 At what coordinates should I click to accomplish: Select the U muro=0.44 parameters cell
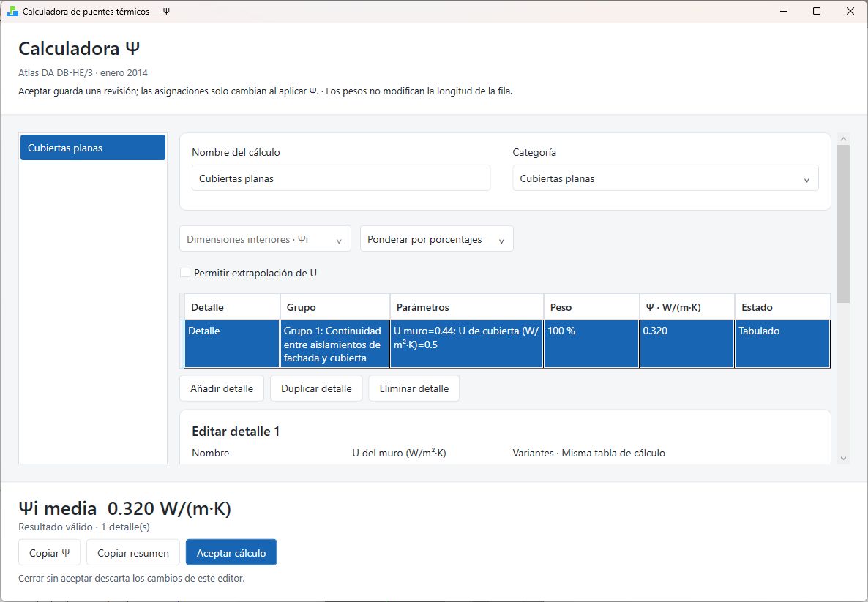click(x=467, y=345)
